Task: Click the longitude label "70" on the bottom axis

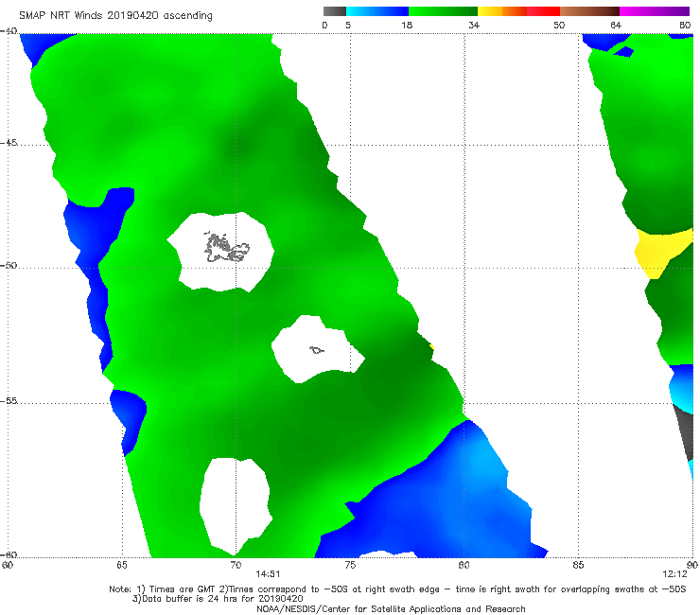Action: point(236,565)
